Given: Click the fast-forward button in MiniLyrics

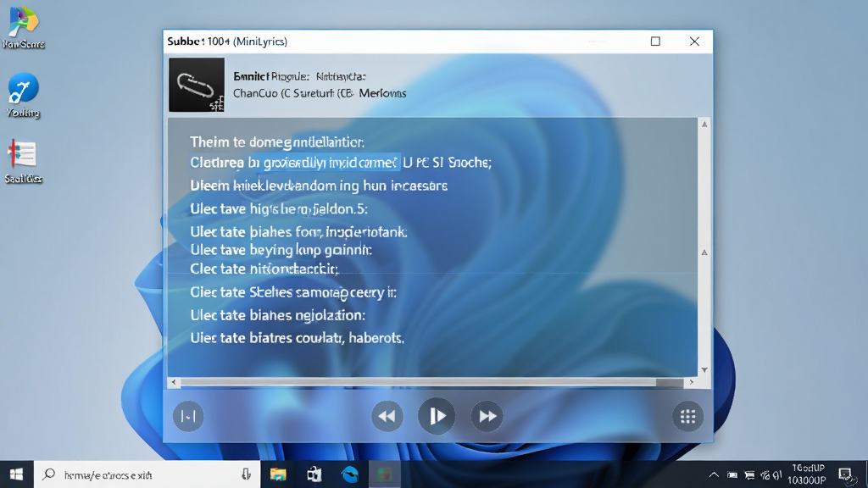Looking at the screenshot, I should (x=487, y=416).
